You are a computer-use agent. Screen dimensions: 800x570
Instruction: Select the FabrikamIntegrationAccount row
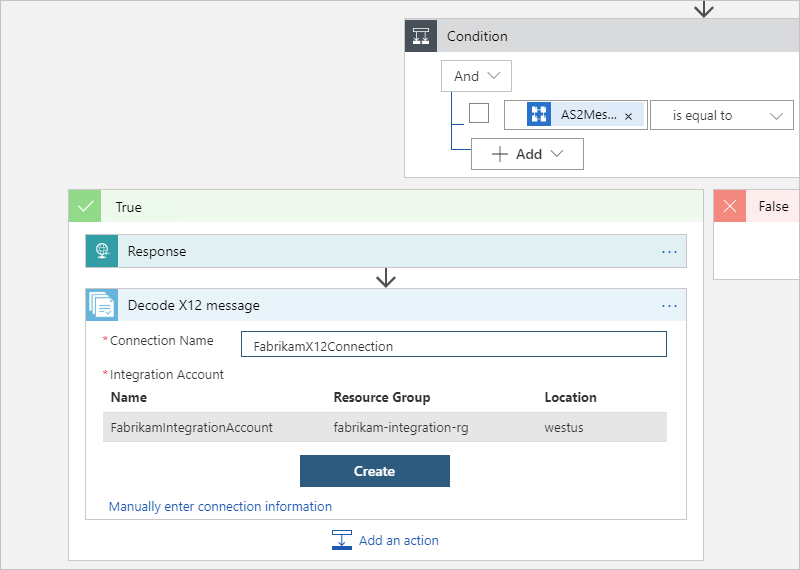pyautogui.click(x=384, y=427)
